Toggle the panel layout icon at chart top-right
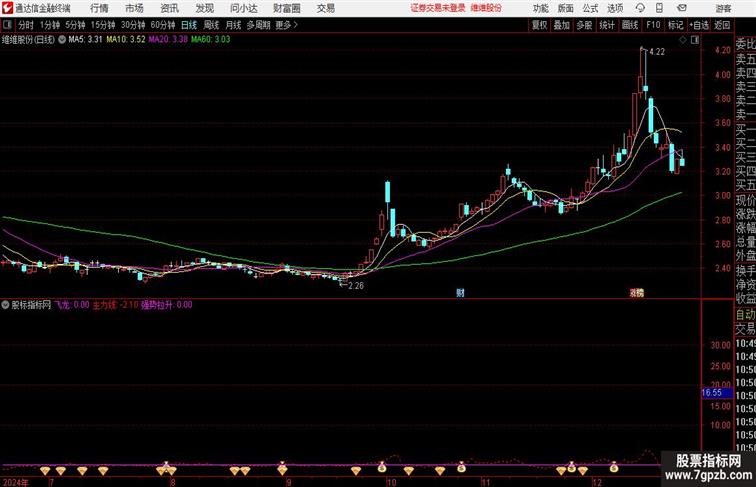The width and height of the screenshot is (756, 487). [695, 40]
